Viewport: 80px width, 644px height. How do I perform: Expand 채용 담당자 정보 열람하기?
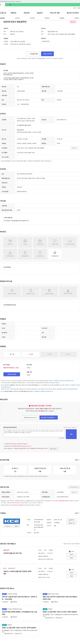point(48,418)
